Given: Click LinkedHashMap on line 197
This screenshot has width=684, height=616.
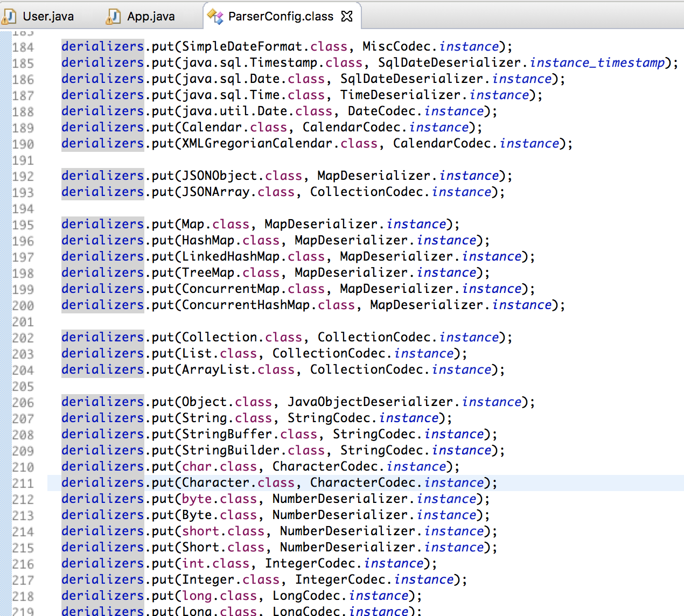Looking at the screenshot, I should point(231,256).
